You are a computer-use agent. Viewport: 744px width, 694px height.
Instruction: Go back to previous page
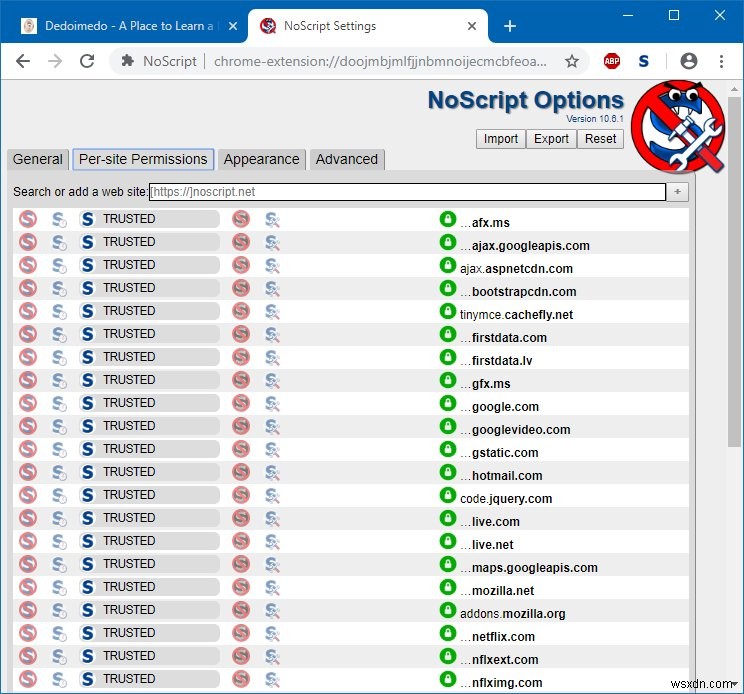(23, 61)
